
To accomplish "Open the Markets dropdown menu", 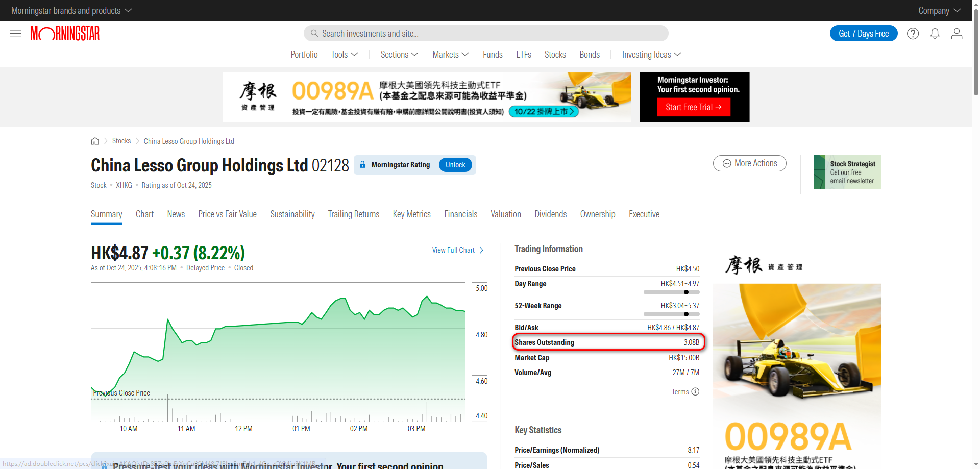I will pos(450,55).
